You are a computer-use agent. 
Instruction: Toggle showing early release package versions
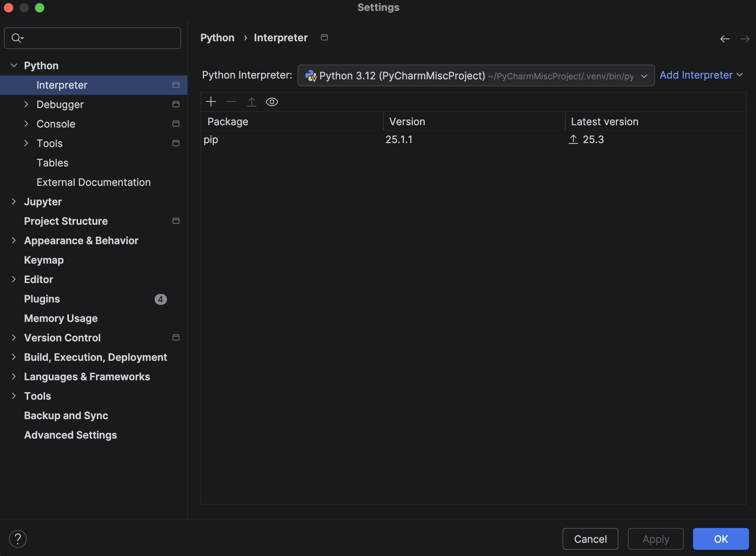[272, 102]
